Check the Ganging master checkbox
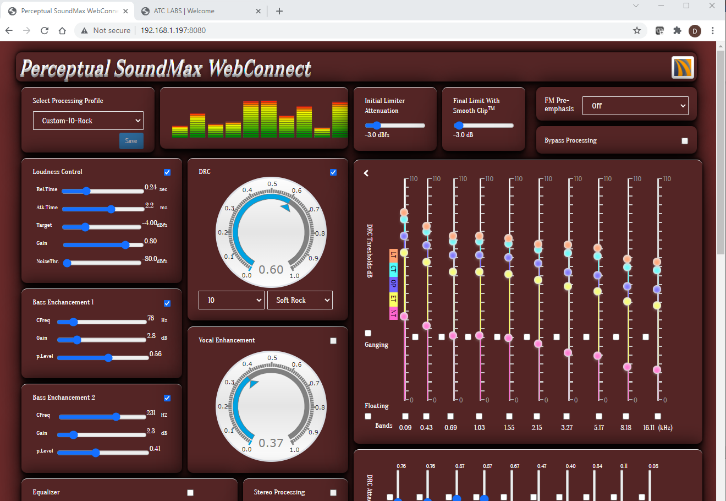The image size is (726, 501). 368,333
